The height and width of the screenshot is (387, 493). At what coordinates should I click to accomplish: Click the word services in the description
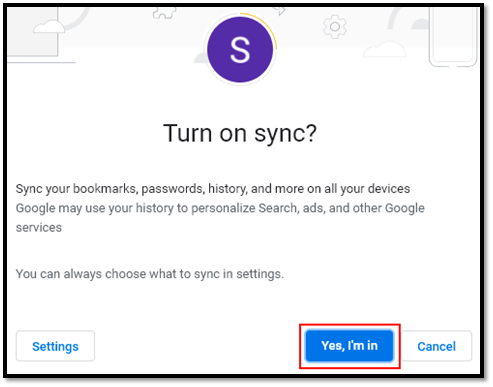coord(39,228)
